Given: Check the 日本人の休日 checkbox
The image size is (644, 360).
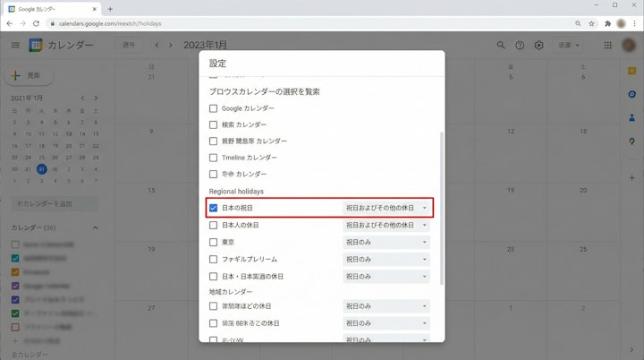Looking at the screenshot, I should point(213,225).
